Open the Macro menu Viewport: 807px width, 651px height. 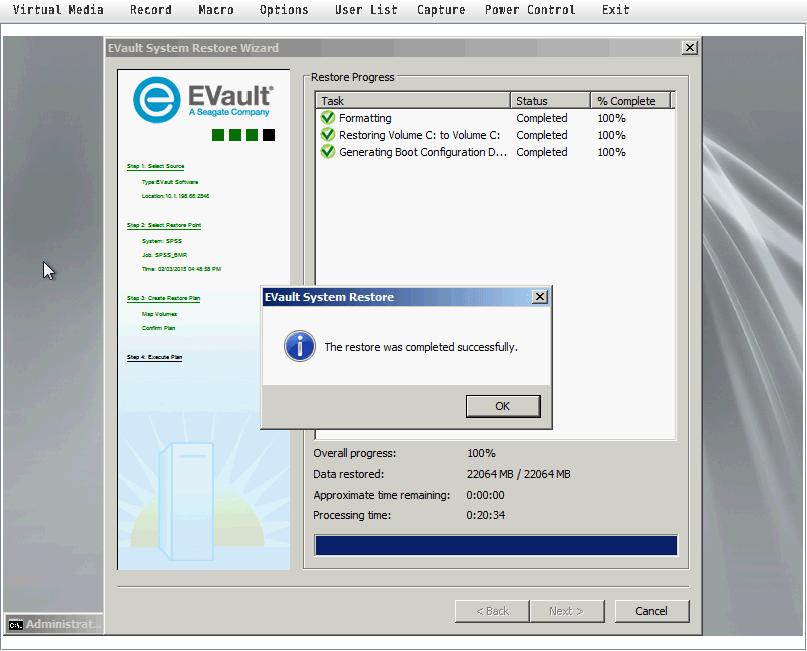tap(216, 10)
